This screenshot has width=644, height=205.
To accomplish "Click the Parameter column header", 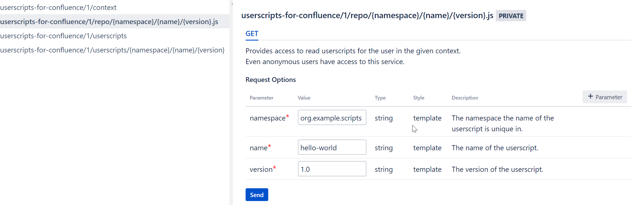I will click(x=261, y=98).
